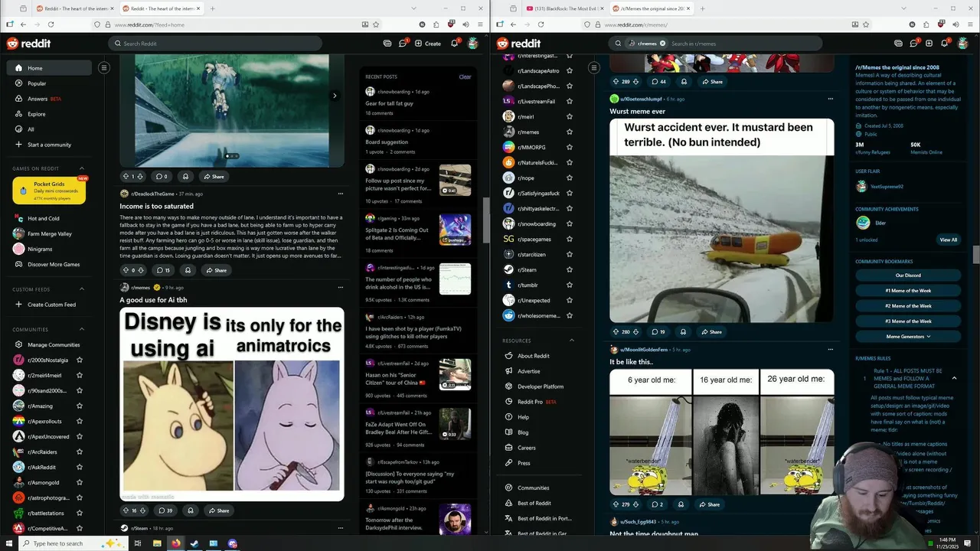
Task: Click the advertise icon in left window header
Action: point(387,44)
